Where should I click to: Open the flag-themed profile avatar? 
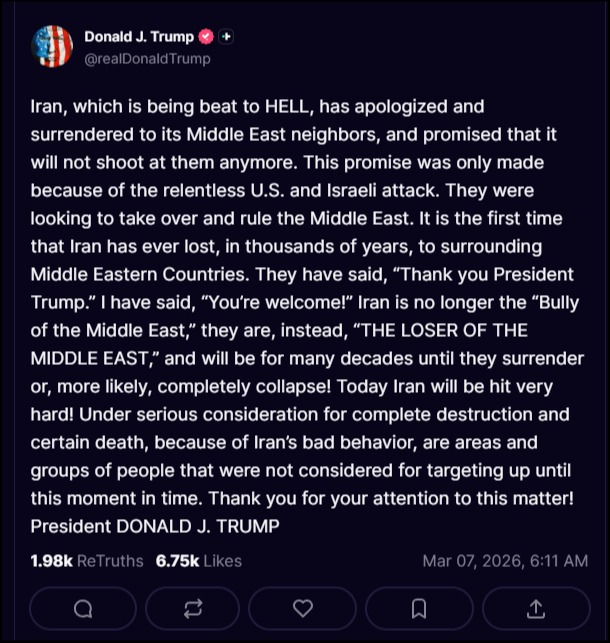click(x=52, y=47)
